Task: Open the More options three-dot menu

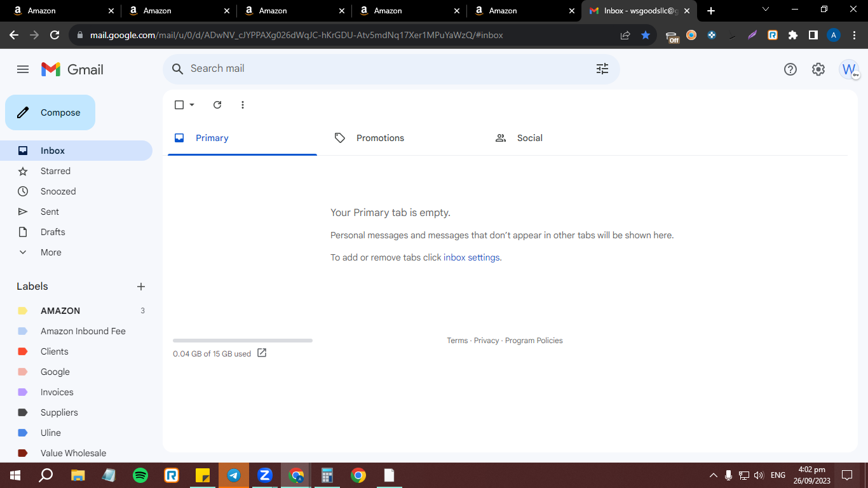Action: click(243, 105)
